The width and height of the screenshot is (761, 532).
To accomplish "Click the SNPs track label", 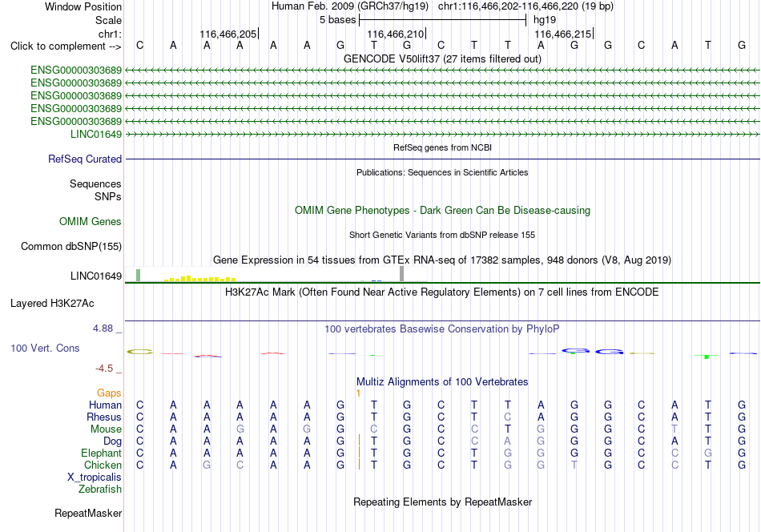I will coord(108,196).
